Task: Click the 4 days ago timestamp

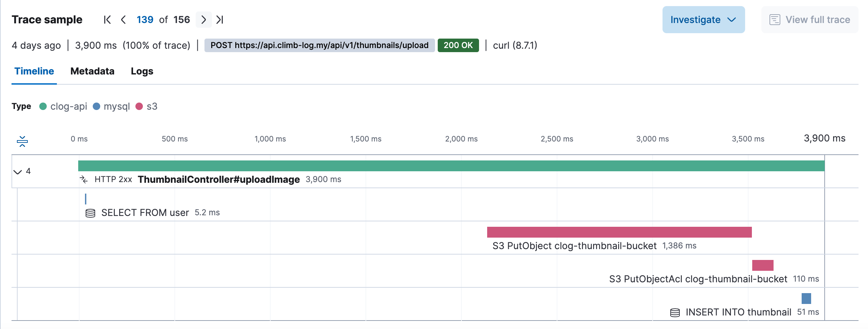Action: pos(36,45)
